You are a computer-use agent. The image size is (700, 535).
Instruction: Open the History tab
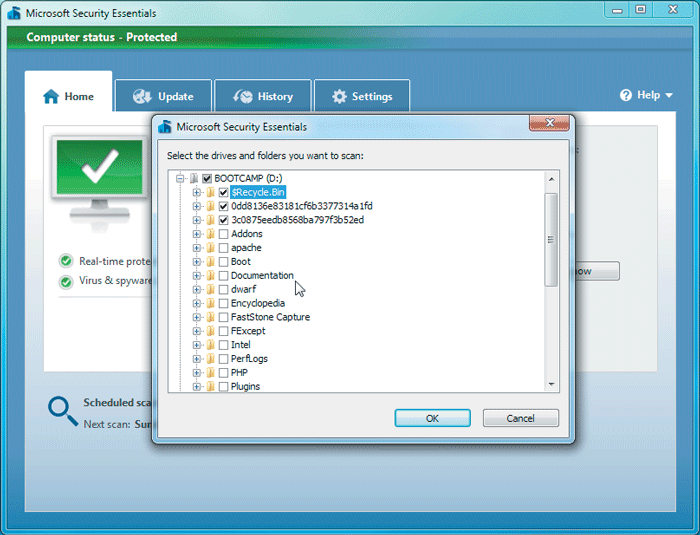click(x=262, y=96)
